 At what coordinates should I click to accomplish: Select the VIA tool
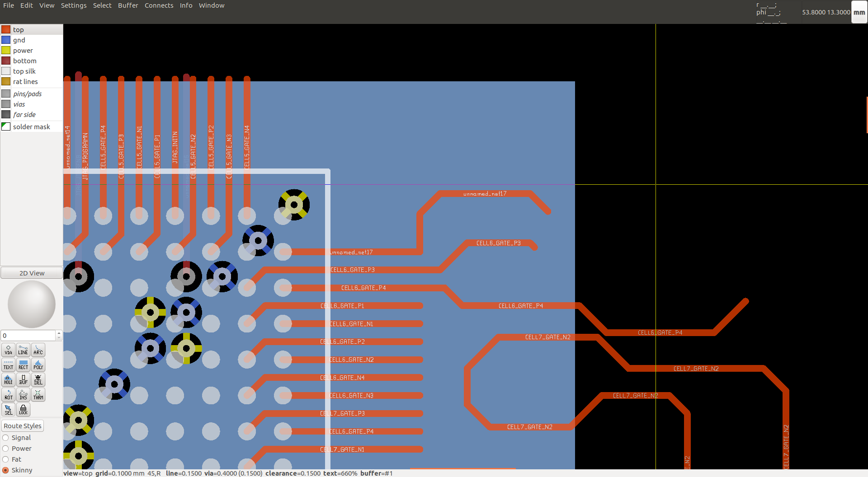[8, 350]
